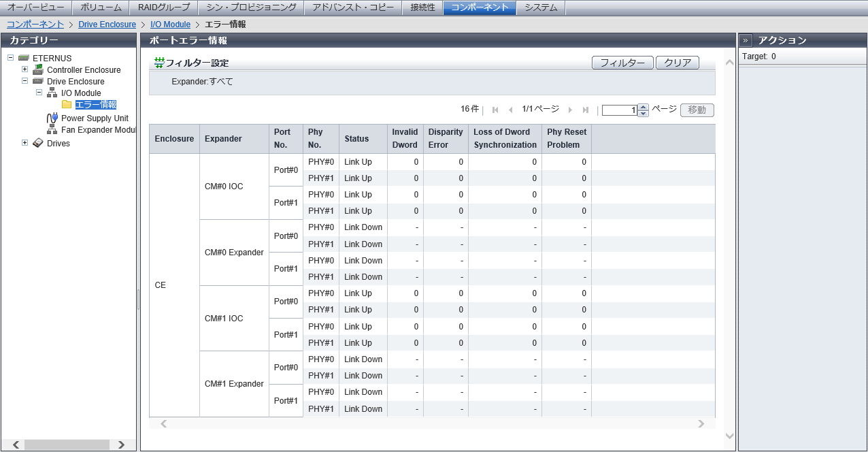Follow the Drive Enclosure breadcrumb link

107,25
